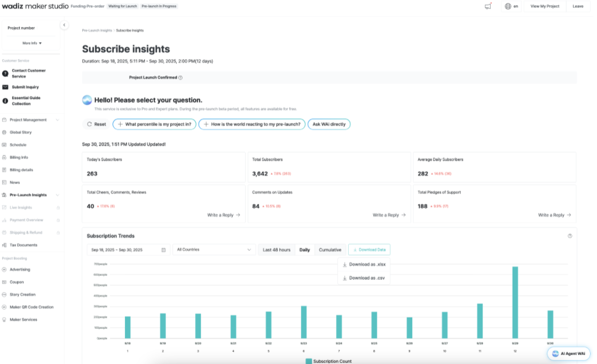This screenshot has width=597, height=364.
Task: Select the Daily chart view
Action: 304,250
